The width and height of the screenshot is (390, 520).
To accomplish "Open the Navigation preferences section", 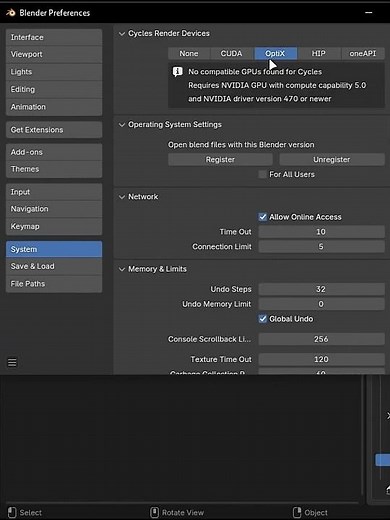I will click(x=54, y=209).
